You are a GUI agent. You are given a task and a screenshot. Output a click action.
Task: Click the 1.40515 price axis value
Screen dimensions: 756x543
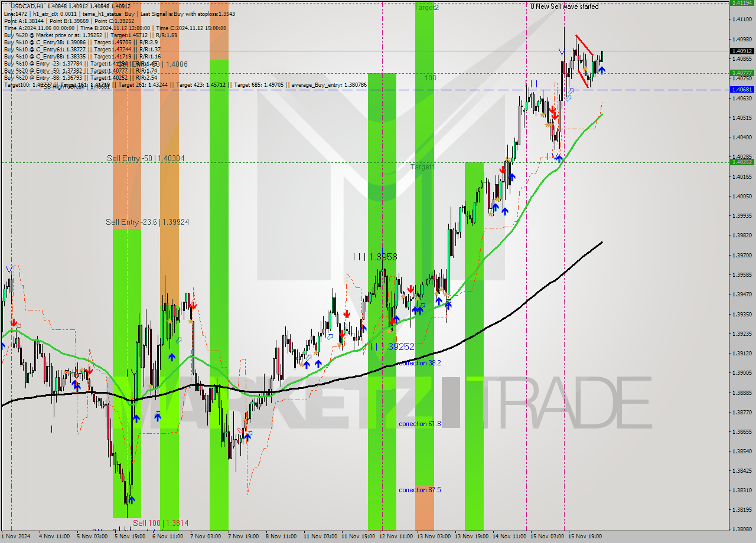(x=742, y=117)
